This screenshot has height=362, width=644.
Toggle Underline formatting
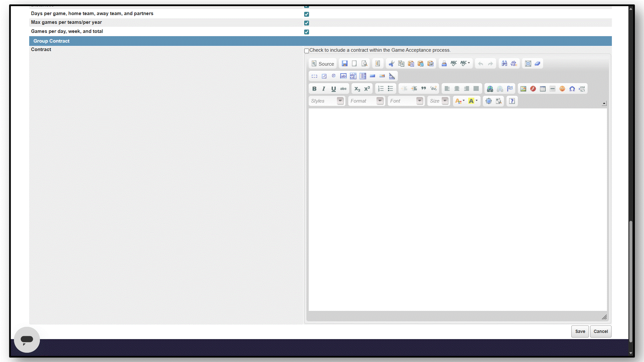[x=333, y=89]
